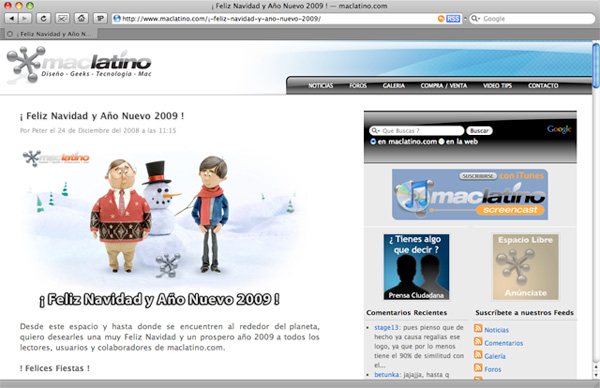
Task: Open the stage13 commenter link
Action: coord(386,328)
